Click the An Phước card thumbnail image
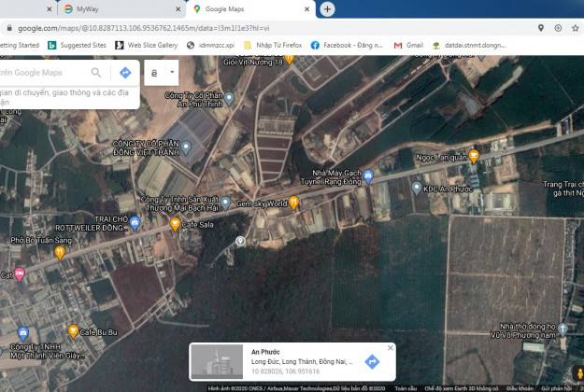Viewport: 584px width, 392px height. pyautogui.click(x=217, y=361)
